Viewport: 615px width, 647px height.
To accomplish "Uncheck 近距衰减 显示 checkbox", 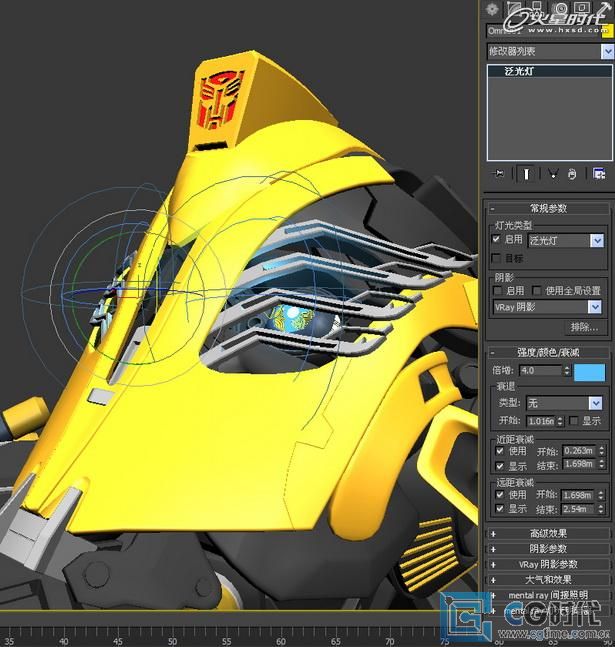I will (x=500, y=466).
